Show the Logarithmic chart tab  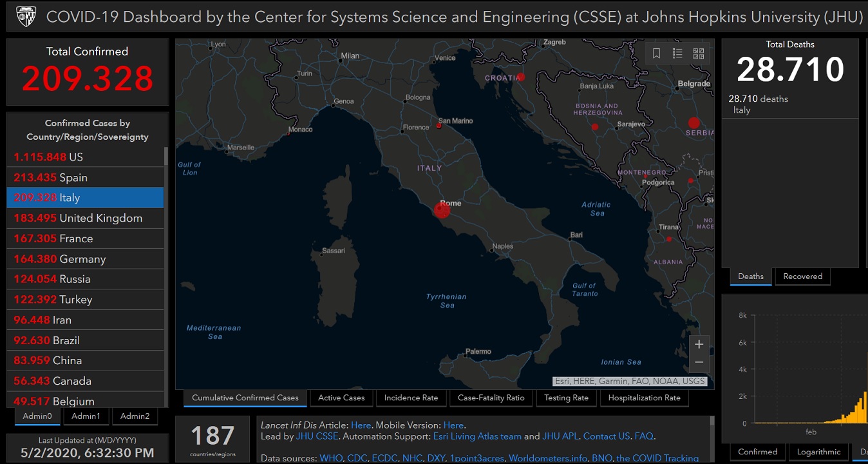point(818,452)
